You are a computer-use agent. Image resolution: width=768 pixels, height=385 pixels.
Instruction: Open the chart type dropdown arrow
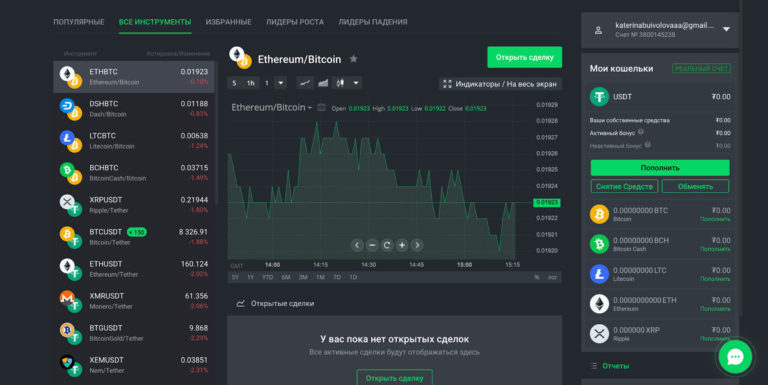356,83
